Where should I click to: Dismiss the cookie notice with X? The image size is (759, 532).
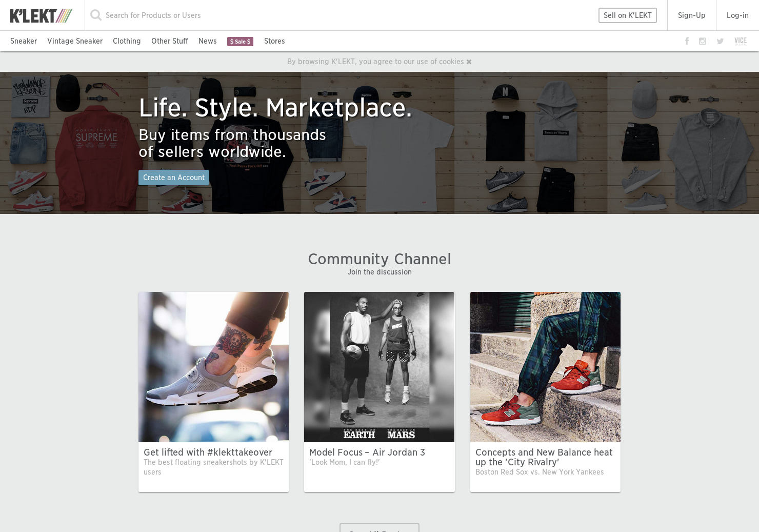(469, 62)
